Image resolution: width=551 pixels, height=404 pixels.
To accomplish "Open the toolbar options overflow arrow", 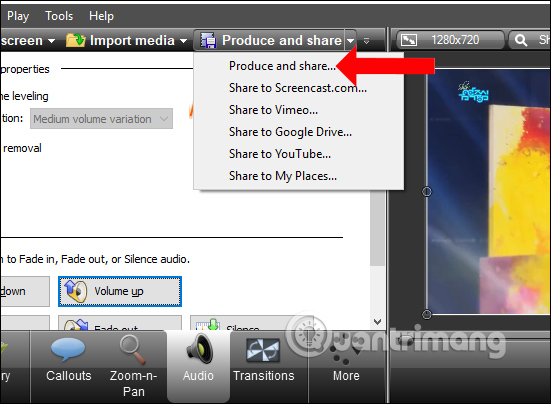I will click(x=366, y=41).
